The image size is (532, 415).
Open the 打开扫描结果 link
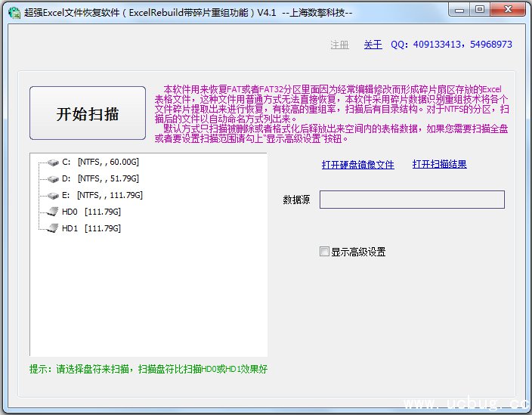[x=439, y=165]
